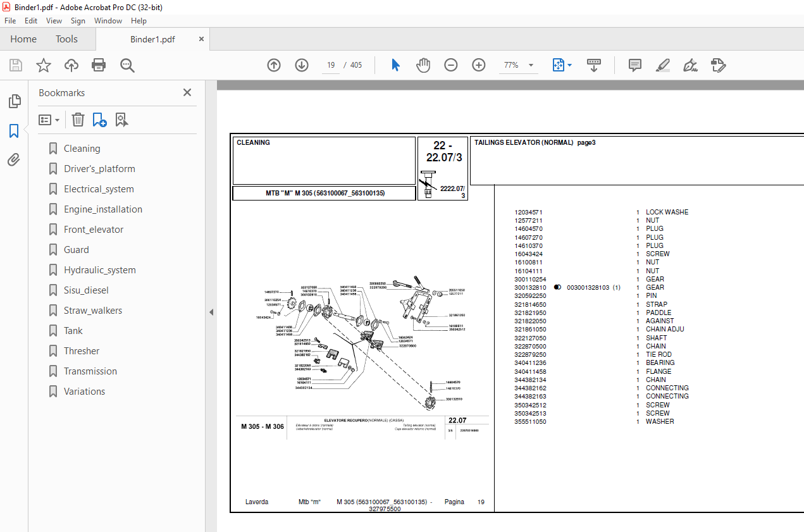The image size is (804, 532).
Task: Switch to the Tools tab
Action: click(x=66, y=39)
